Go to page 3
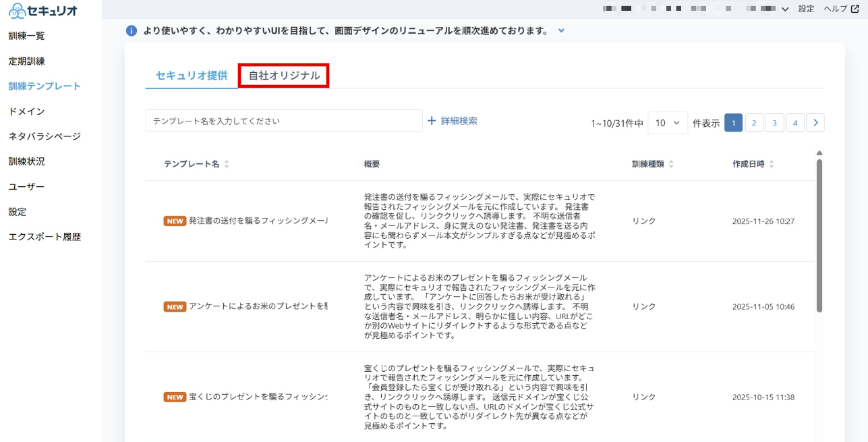The image size is (868, 442). coord(774,123)
